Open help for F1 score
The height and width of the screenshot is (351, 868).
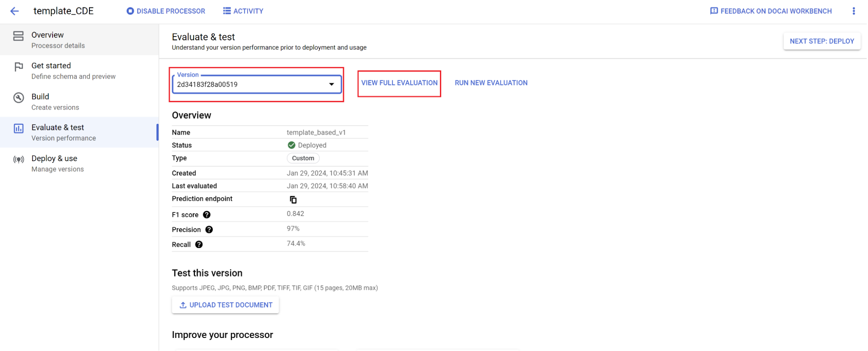pyautogui.click(x=207, y=215)
